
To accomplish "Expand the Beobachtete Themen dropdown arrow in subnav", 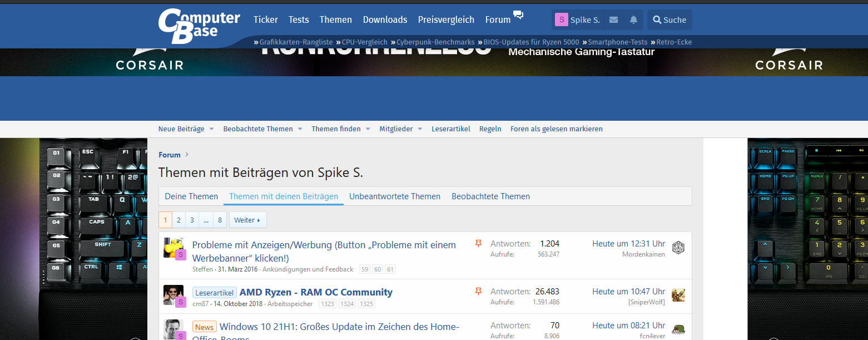I will [x=300, y=129].
